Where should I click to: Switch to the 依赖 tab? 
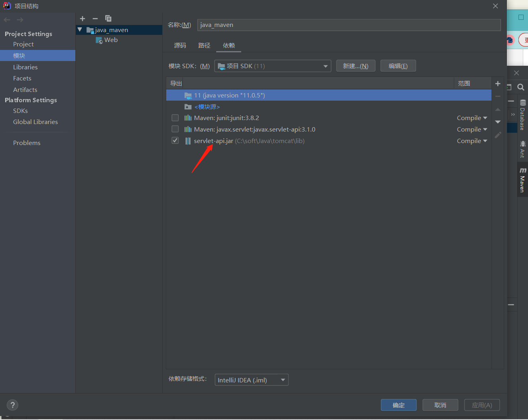pyautogui.click(x=229, y=45)
